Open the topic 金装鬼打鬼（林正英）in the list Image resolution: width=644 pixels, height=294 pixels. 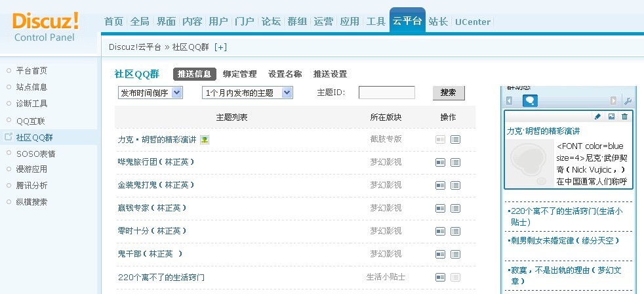(x=156, y=185)
